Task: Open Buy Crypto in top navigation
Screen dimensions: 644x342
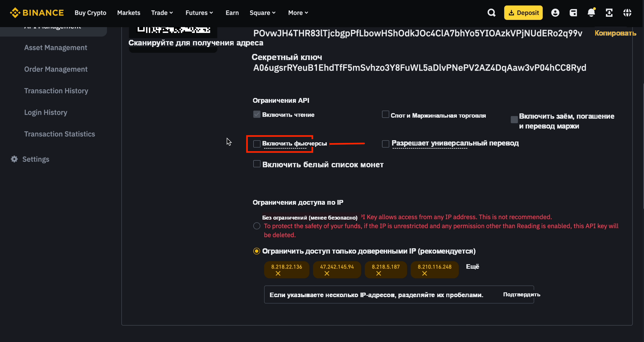Action: click(x=90, y=13)
